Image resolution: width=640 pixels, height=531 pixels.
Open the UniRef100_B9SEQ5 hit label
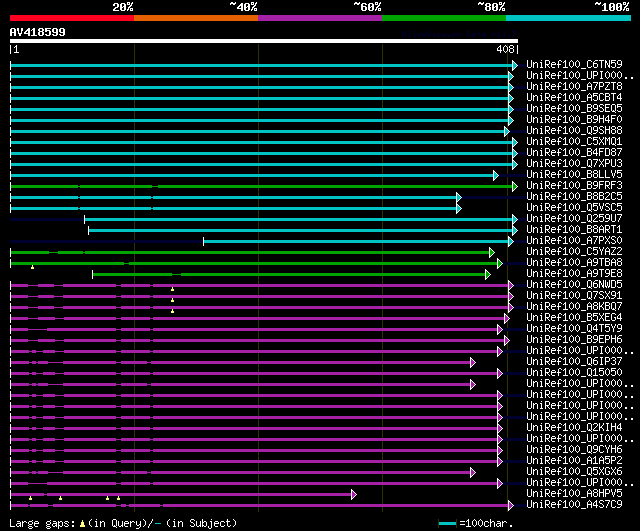pyautogui.click(x=574, y=109)
